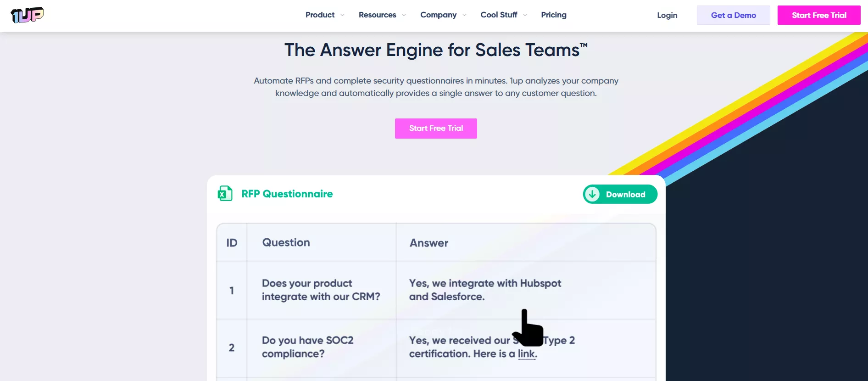The width and height of the screenshot is (868, 381).
Task: Click the black pointing hand cursor icon
Action: (528, 328)
